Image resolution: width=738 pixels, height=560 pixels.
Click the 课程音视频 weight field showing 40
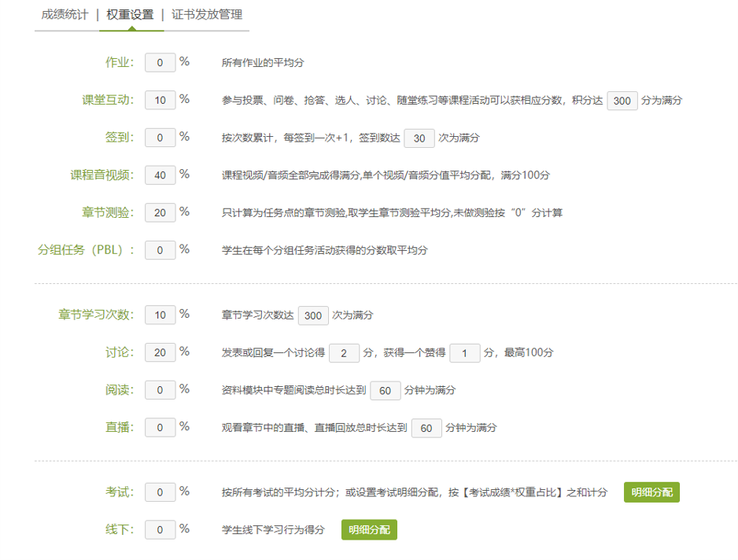click(160, 175)
